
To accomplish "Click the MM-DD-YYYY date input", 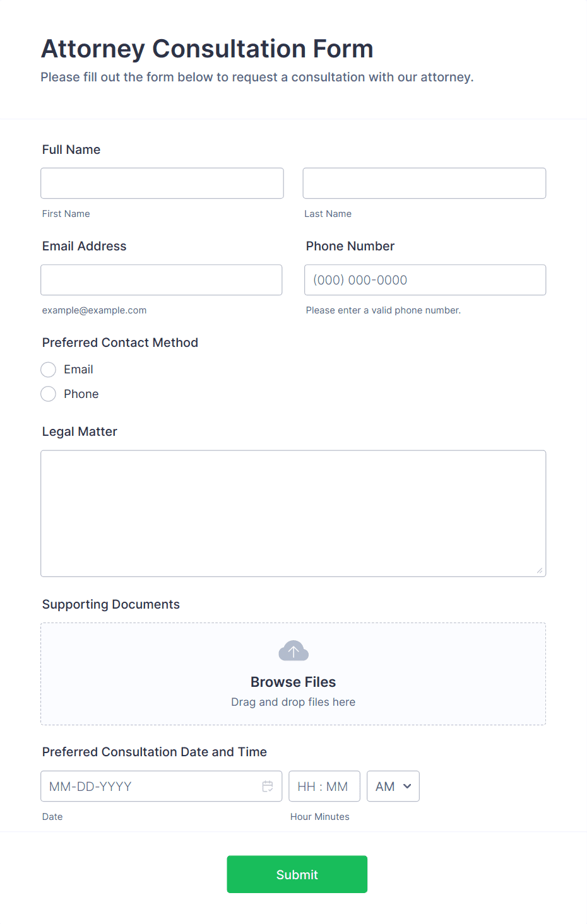I will coord(162,787).
